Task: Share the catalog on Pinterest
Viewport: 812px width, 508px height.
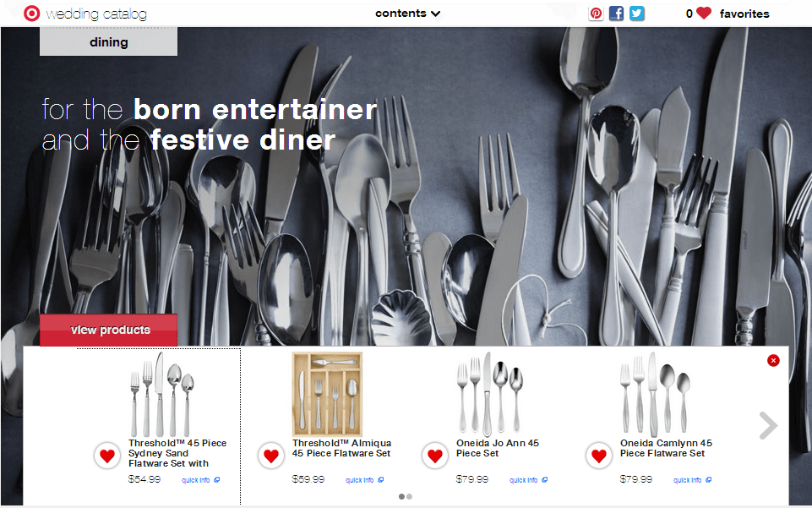Action: pos(596,14)
